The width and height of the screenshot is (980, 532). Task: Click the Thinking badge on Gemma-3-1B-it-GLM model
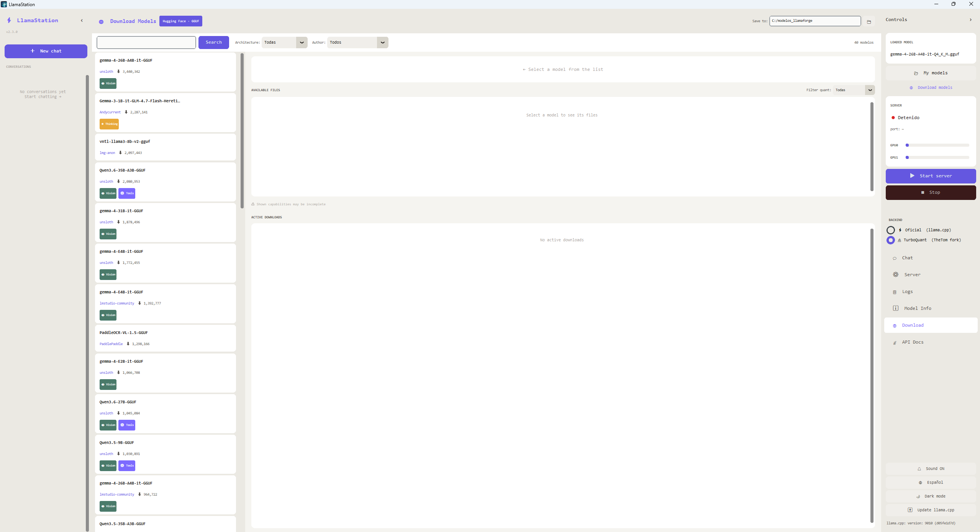coord(109,124)
